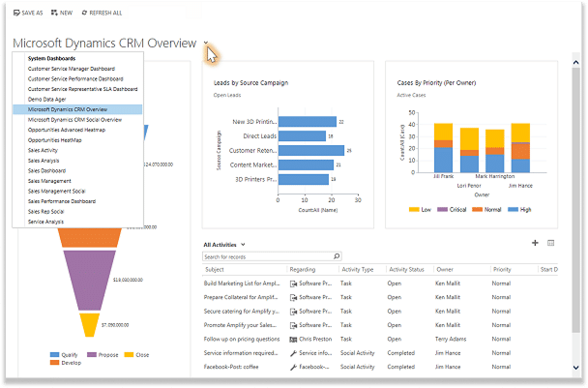The width and height of the screenshot is (588, 388).
Task: Open the dashboard selector chevron
Action: 206,43
